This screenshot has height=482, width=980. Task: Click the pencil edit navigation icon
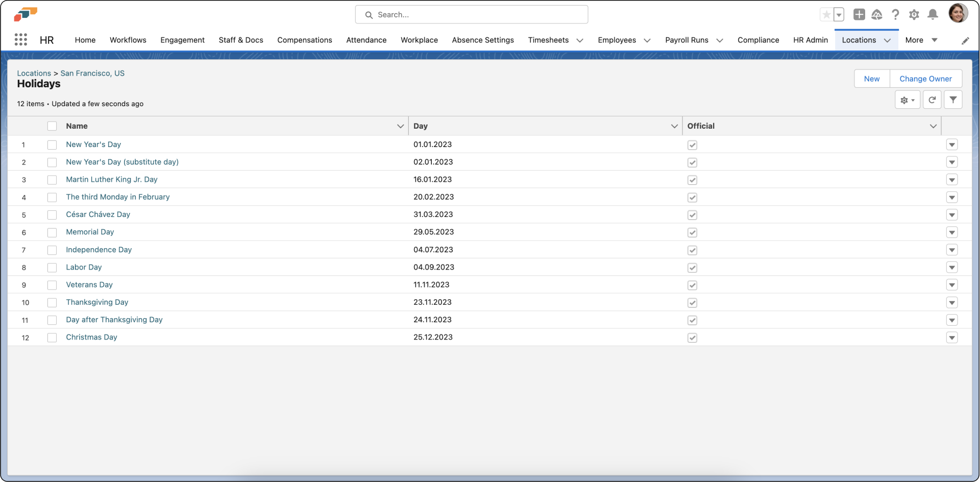965,41
